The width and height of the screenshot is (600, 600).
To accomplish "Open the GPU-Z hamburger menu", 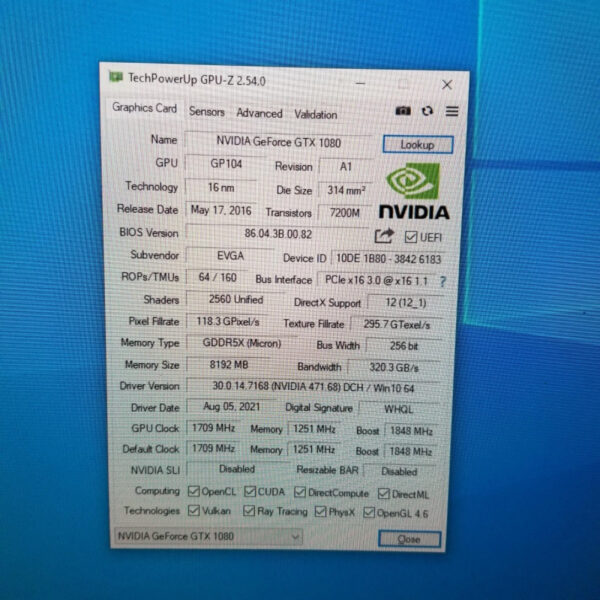I will [452, 111].
